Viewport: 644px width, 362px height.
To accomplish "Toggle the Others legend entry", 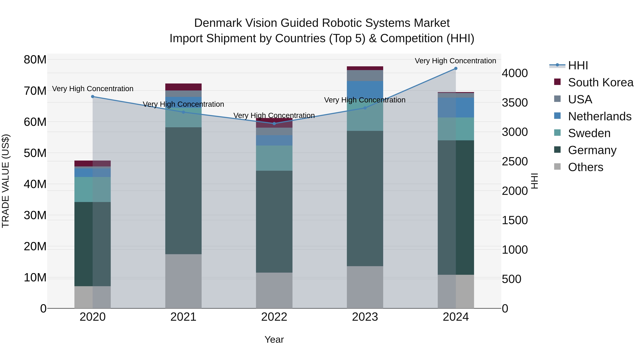I will tap(579, 167).
